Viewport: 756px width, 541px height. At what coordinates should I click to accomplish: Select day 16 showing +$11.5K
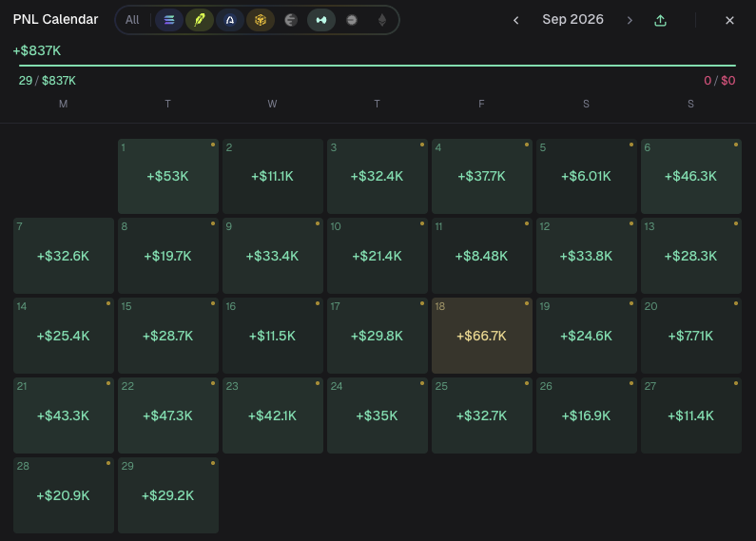pyautogui.click(x=273, y=336)
